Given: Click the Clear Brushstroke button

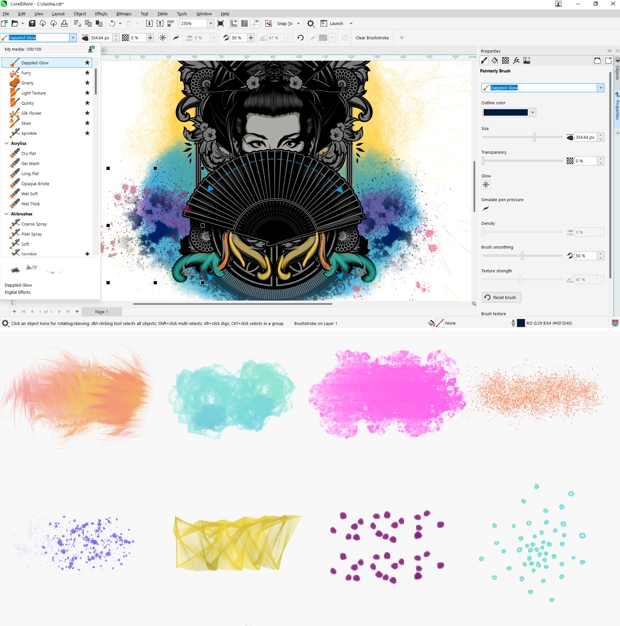Looking at the screenshot, I should pos(372,38).
